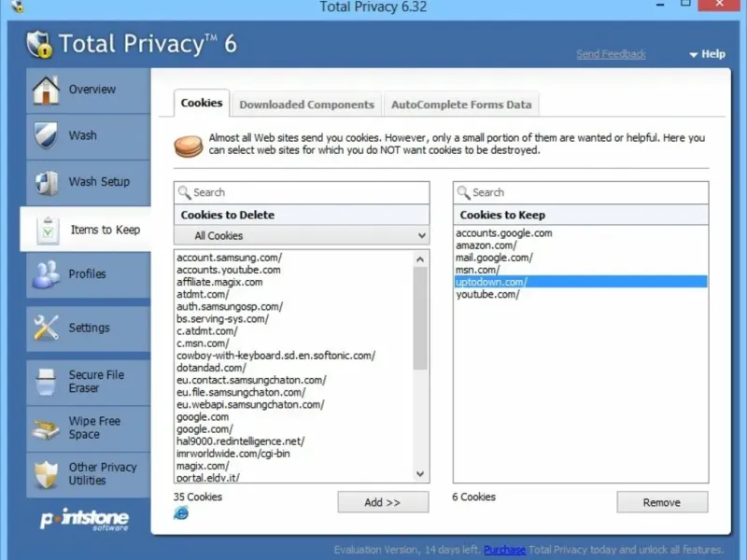Image resolution: width=747 pixels, height=560 pixels.
Task: Click the Settings tools icon
Action: [46, 328]
